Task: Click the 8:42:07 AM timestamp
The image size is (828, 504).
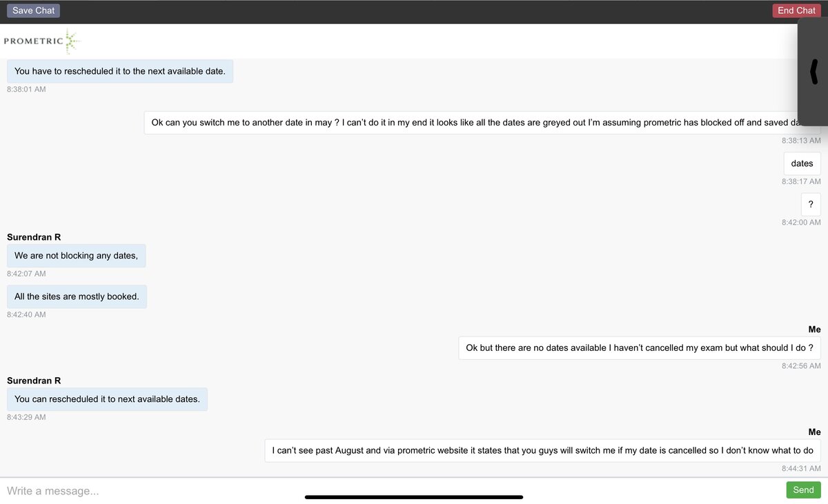Action: pyautogui.click(x=26, y=274)
